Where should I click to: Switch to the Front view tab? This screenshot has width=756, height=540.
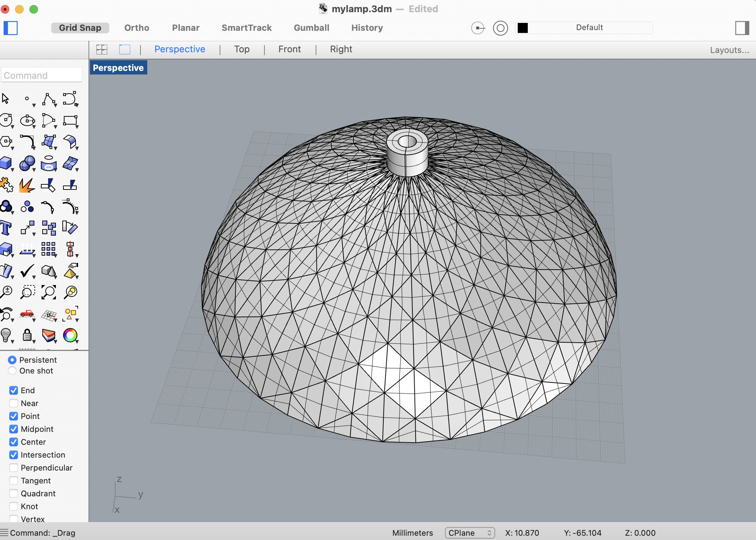[290, 49]
